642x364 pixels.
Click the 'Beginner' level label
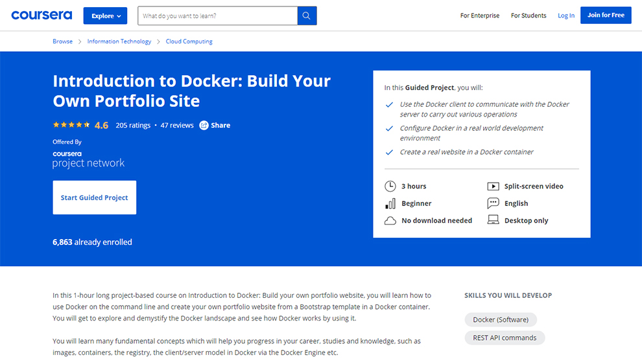tap(416, 203)
